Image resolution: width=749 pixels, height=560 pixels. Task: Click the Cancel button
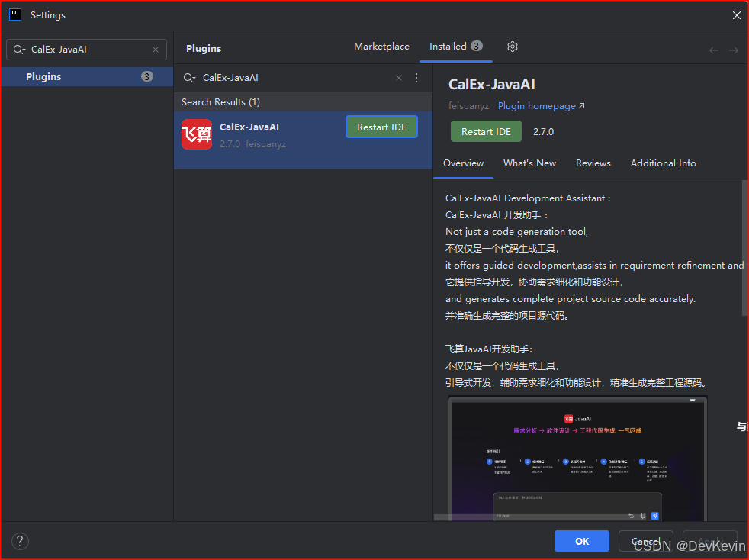click(x=646, y=541)
